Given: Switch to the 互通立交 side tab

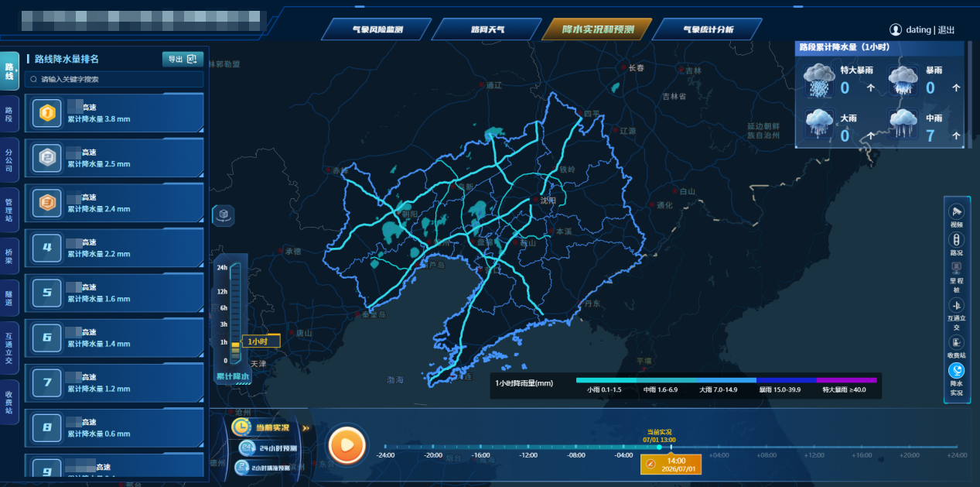Looking at the screenshot, I should [9, 348].
